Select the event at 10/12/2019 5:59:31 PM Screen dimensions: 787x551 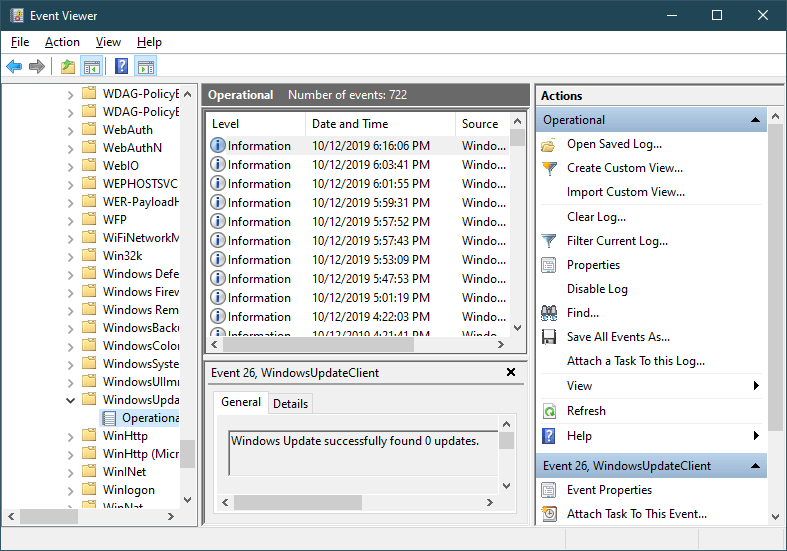[x=358, y=203]
